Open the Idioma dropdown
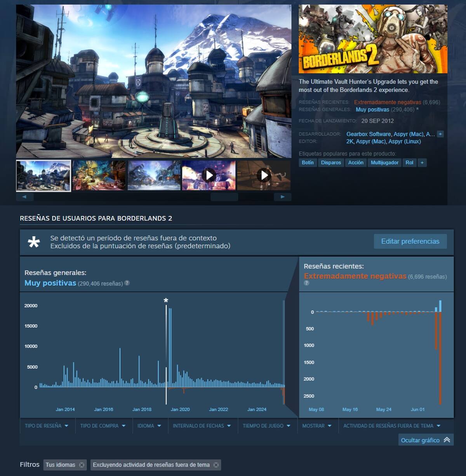This screenshot has height=476, width=466. (149, 426)
